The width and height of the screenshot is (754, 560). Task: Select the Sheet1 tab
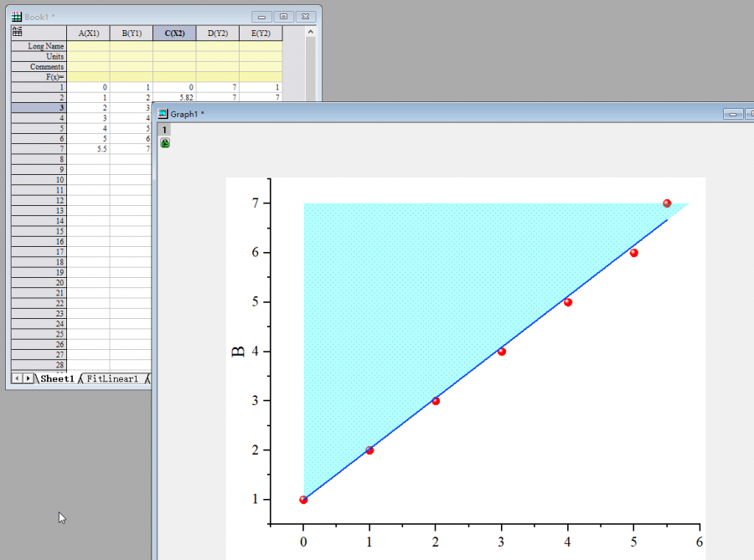click(x=57, y=378)
